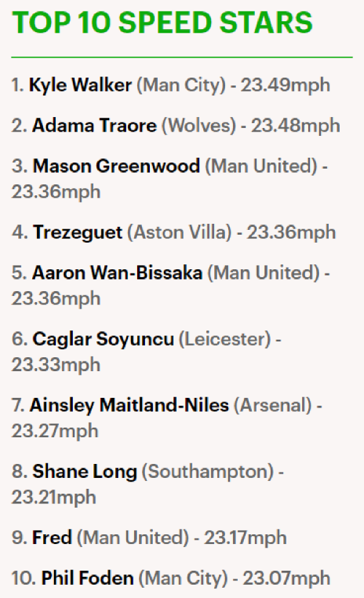
Task: Click the 23.07mph speed value
Action: [x=286, y=578]
